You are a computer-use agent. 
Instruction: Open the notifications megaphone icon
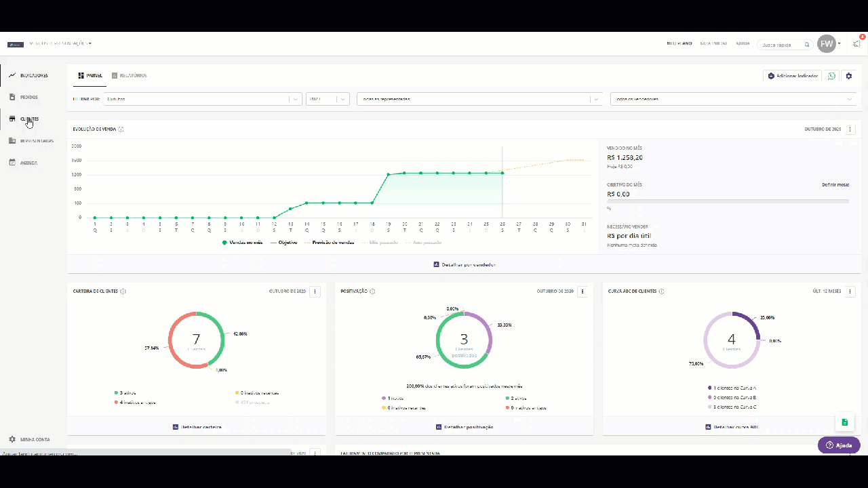tap(857, 44)
